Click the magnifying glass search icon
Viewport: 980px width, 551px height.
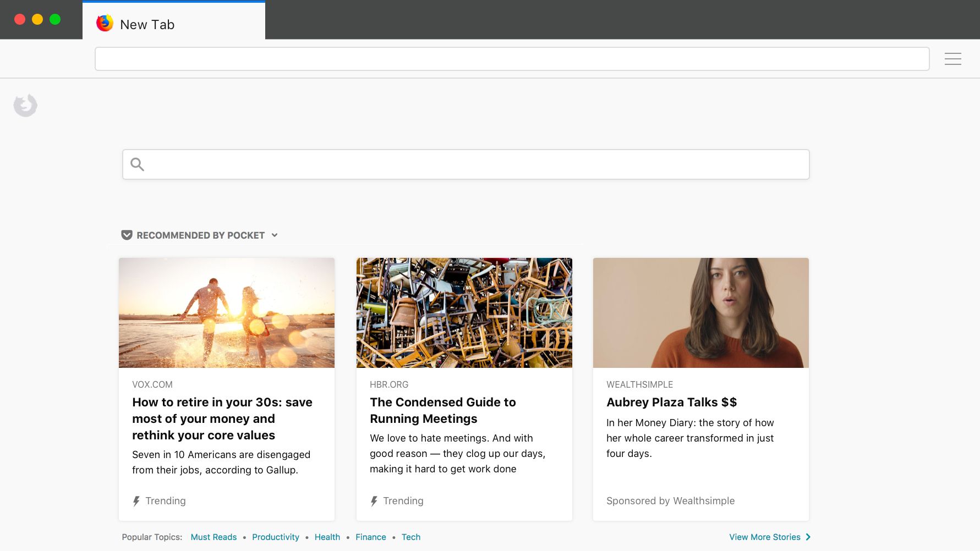click(x=138, y=164)
